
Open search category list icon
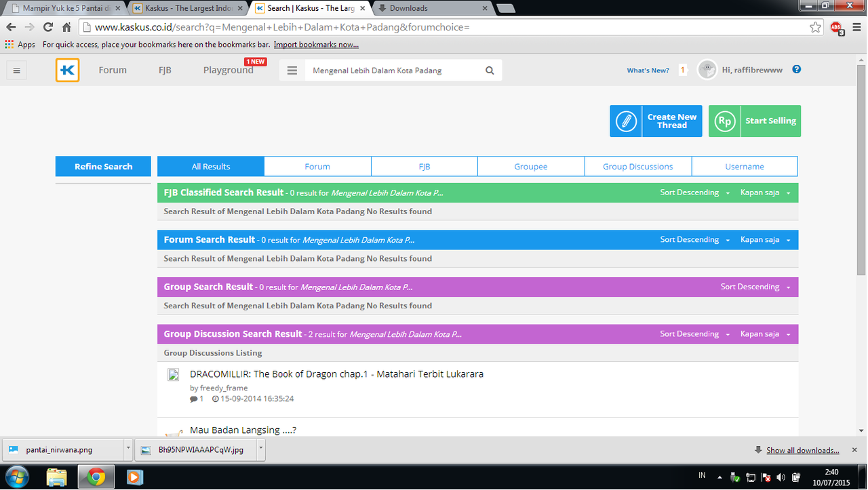pyautogui.click(x=292, y=70)
